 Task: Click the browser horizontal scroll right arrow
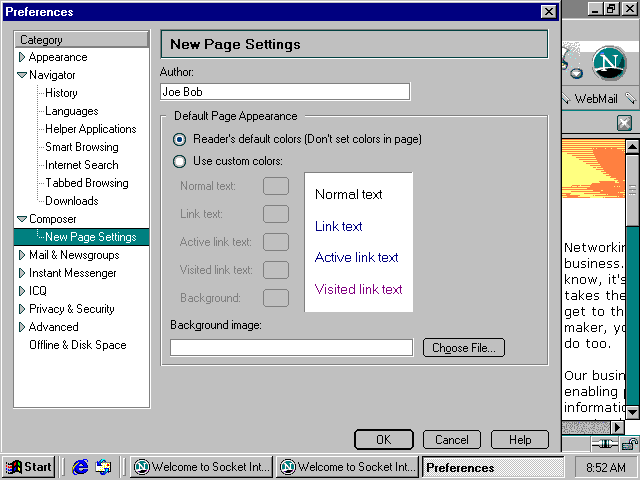[618, 427]
